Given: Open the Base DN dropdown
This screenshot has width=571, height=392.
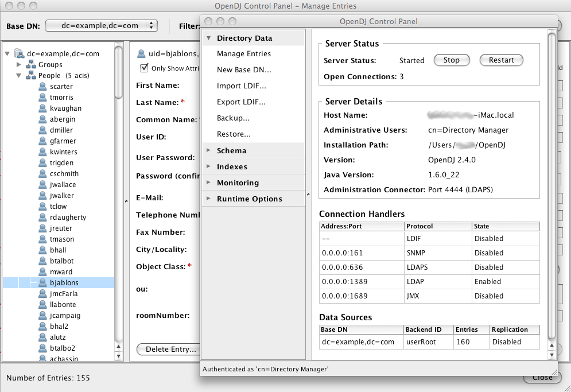Looking at the screenshot, I should (x=102, y=25).
